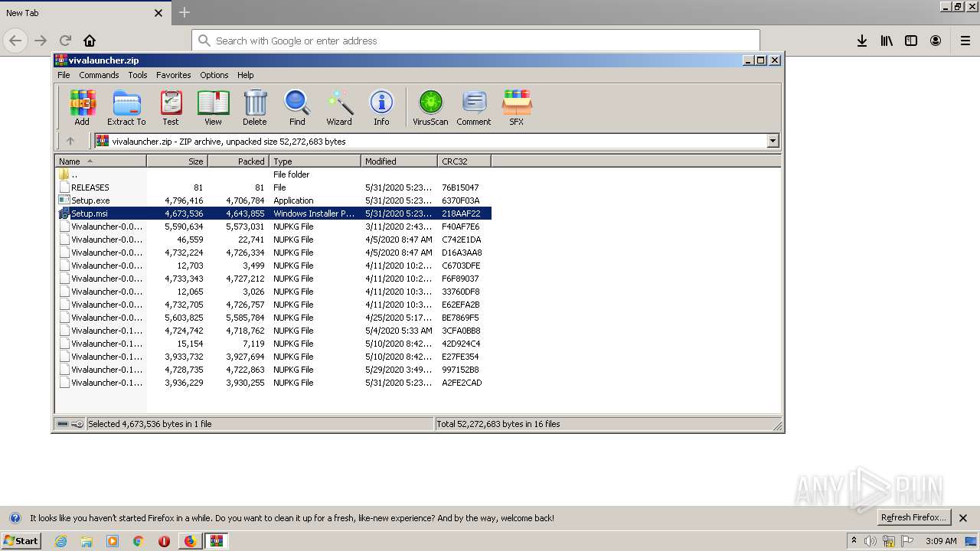Open the File menu
This screenshot has width=980, height=551.
64,75
